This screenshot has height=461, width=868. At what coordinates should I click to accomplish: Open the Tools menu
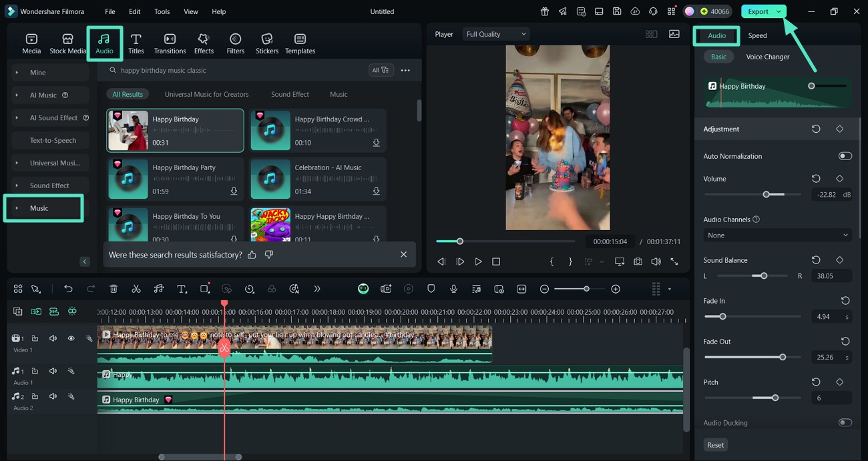pos(162,11)
